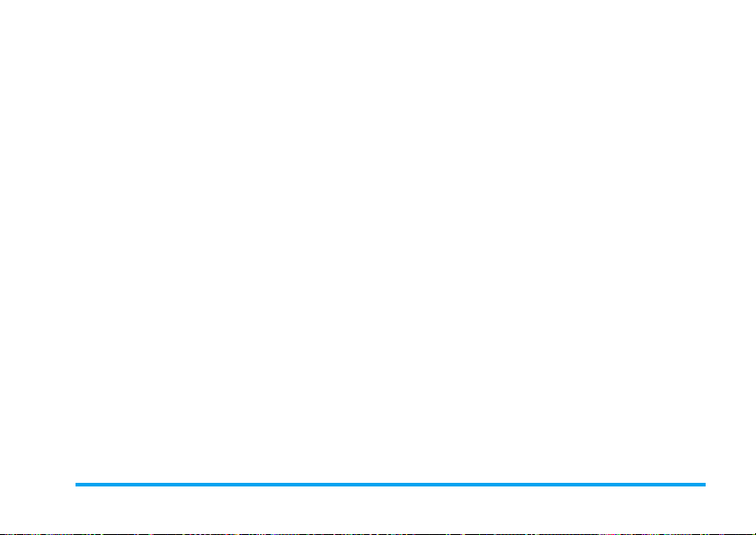Click the middle of the blue bar

[x=390, y=485]
